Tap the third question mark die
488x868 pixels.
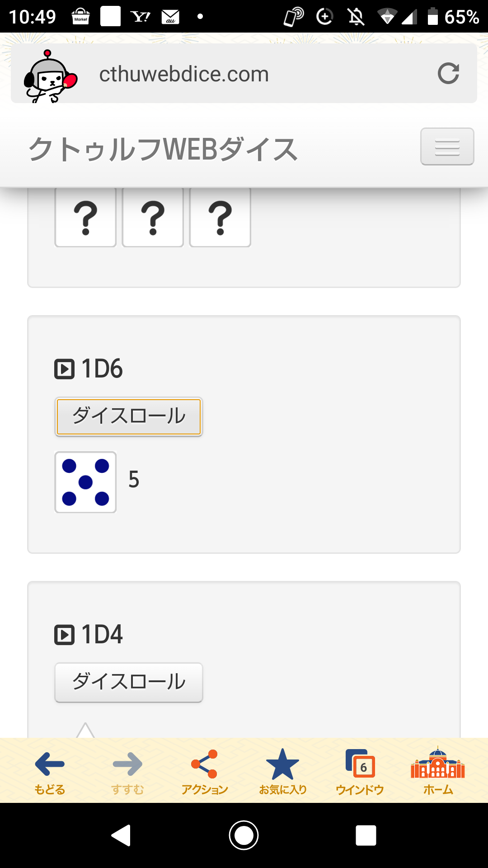220,217
